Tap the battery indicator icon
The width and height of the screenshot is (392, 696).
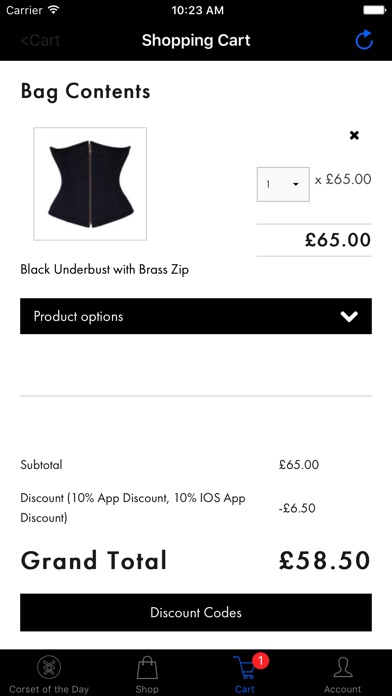point(374,10)
